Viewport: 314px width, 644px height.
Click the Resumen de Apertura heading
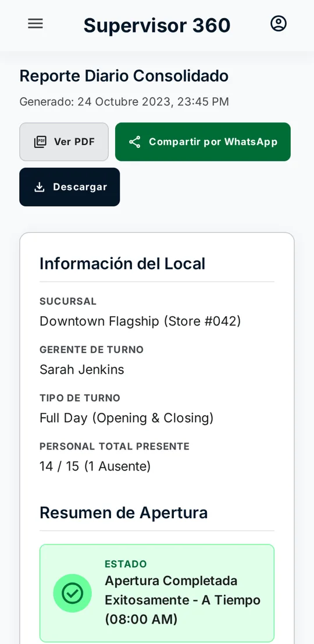pos(123,512)
